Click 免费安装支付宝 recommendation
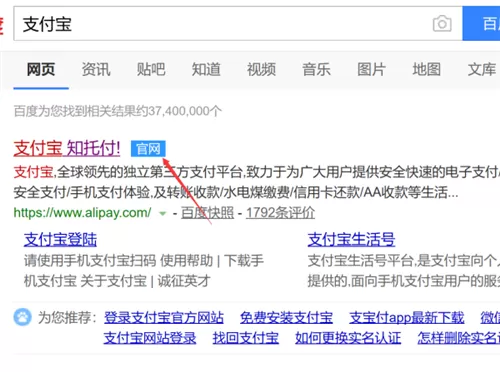This screenshot has width=500, height=372. [286, 317]
